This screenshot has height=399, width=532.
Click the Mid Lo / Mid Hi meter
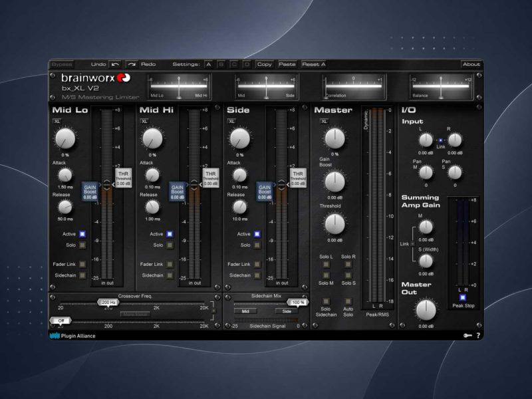coord(179,87)
